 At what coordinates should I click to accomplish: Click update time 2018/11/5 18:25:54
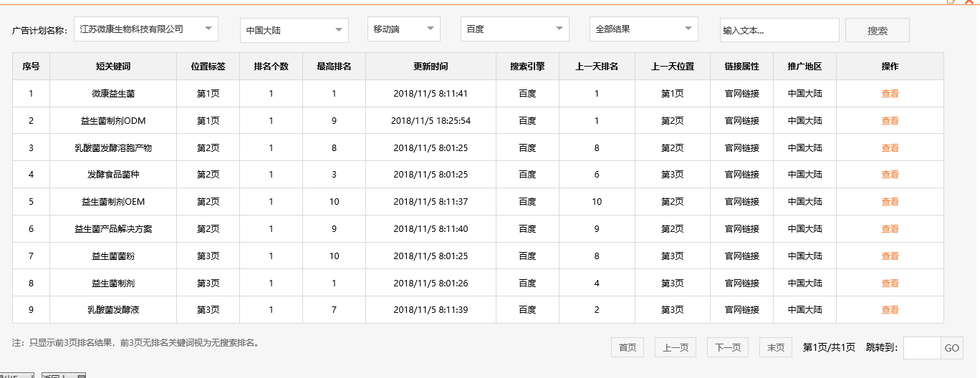click(x=431, y=120)
